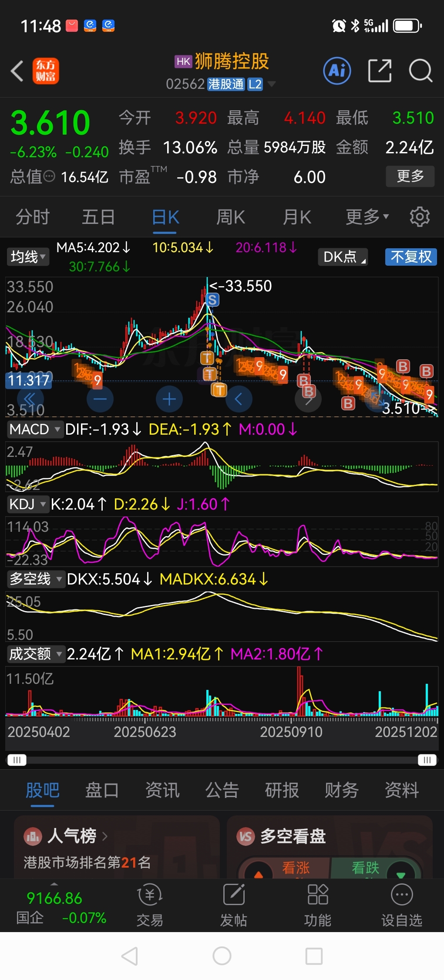Switch to 月K chart tab
Screen dimensions: 444x980
pyautogui.click(x=297, y=217)
